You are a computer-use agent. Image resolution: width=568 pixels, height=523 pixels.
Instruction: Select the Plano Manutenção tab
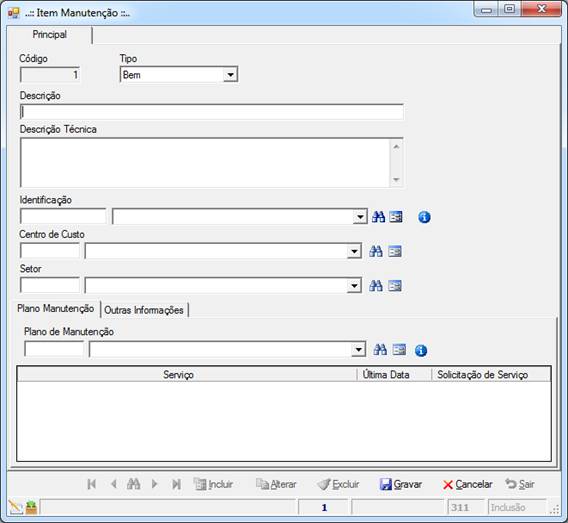(x=56, y=309)
